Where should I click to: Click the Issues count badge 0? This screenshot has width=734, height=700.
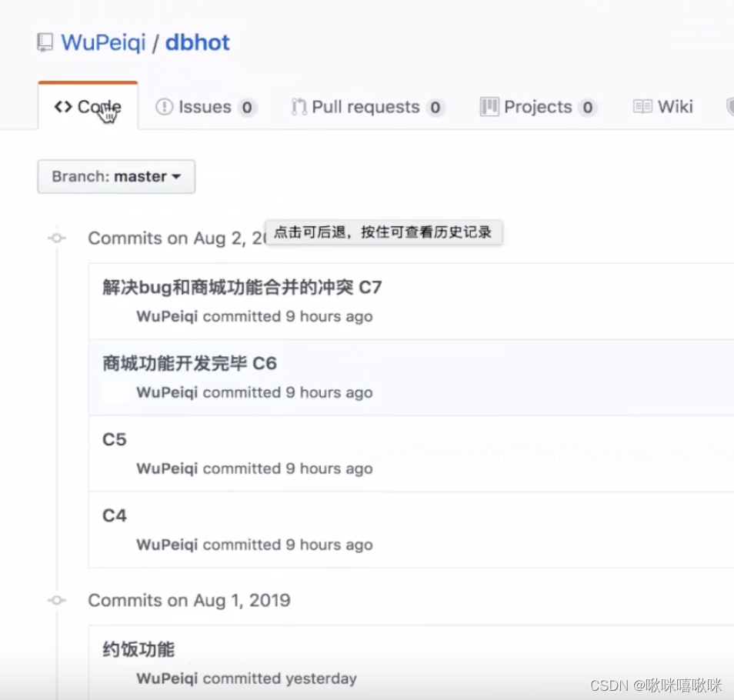click(247, 108)
